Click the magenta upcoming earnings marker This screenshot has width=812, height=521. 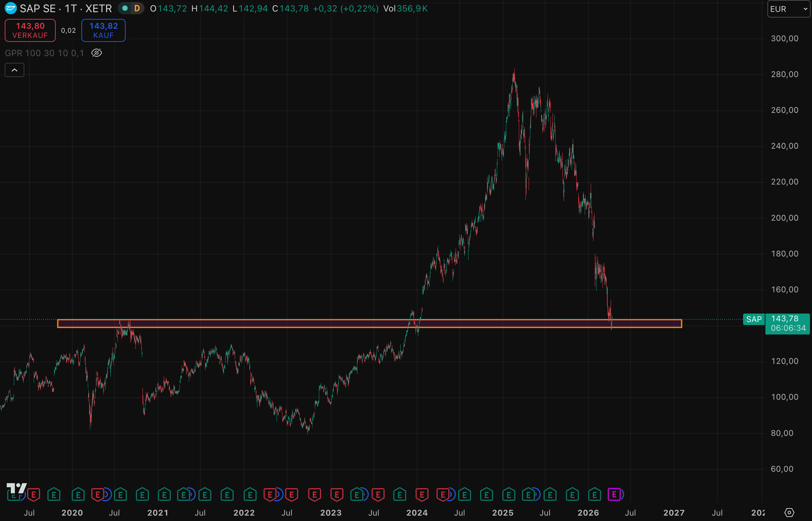[614, 495]
